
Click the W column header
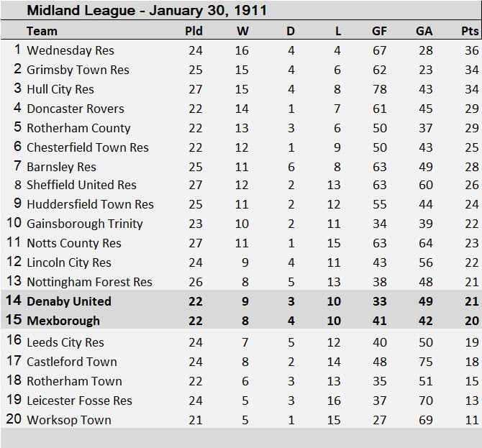pos(242,31)
